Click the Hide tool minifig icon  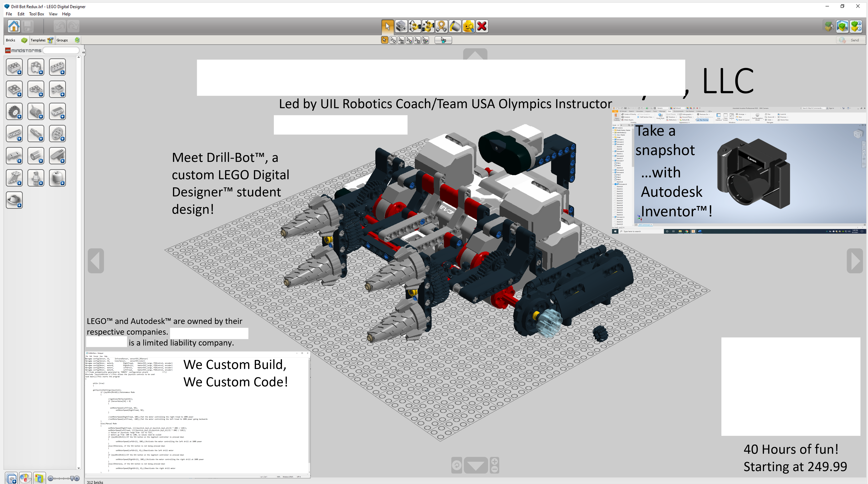[468, 26]
